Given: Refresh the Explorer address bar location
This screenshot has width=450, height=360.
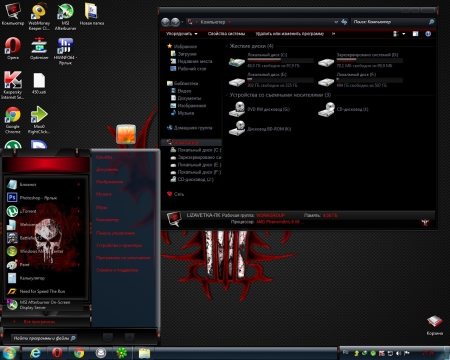Looking at the screenshot, I should [x=344, y=22].
